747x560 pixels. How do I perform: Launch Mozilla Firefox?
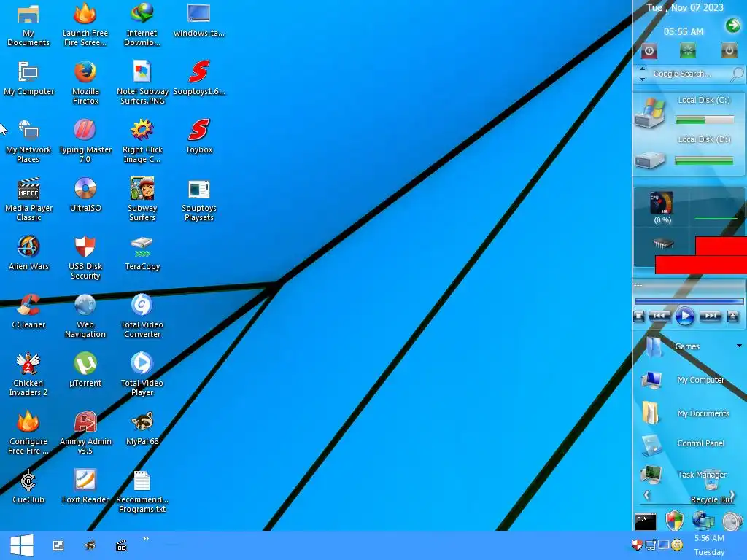(x=85, y=83)
